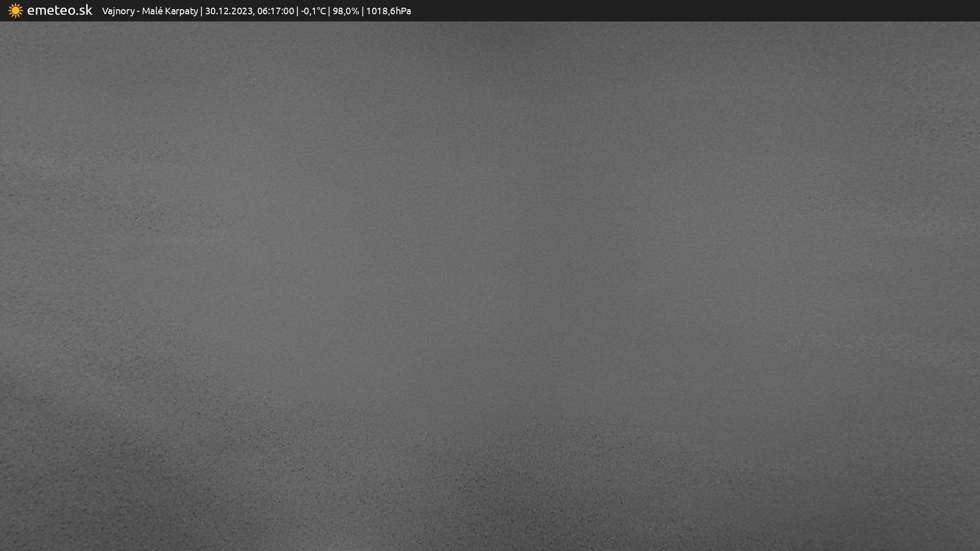The height and width of the screenshot is (551, 980).
Task: Click the Vajnory location word
Action: tap(118, 11)
